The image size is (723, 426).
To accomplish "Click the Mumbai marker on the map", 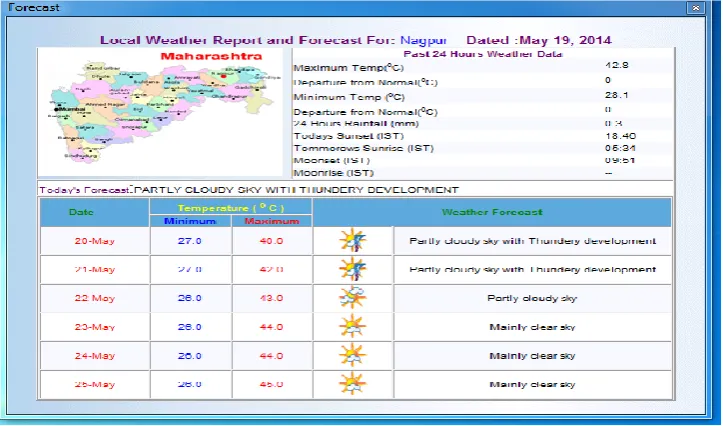I will [x=57, y=110].
